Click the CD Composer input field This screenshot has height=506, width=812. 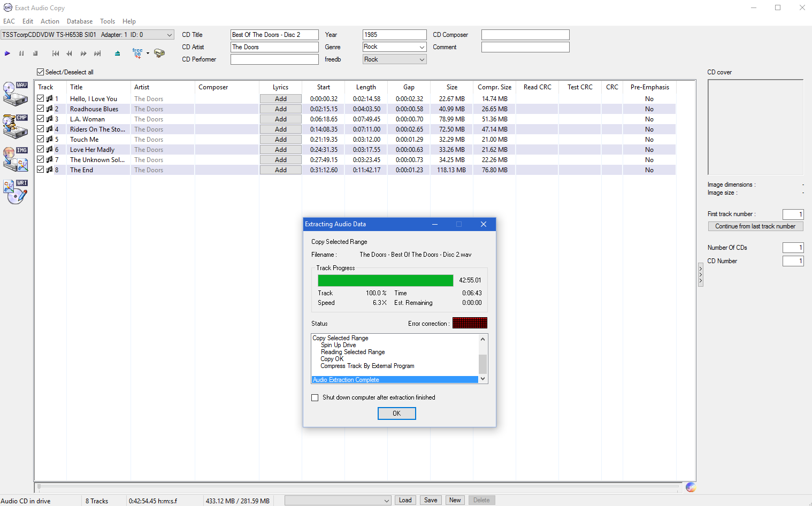(525, 35)
